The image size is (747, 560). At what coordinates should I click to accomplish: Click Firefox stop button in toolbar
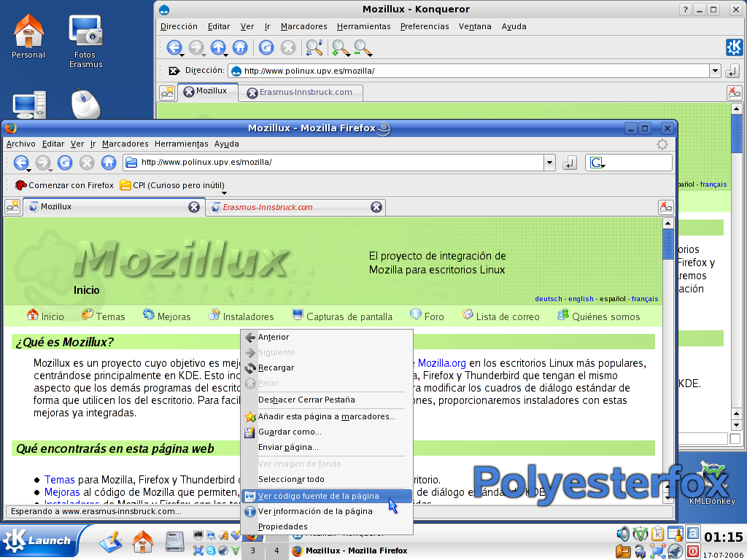[x=87, y=163]
